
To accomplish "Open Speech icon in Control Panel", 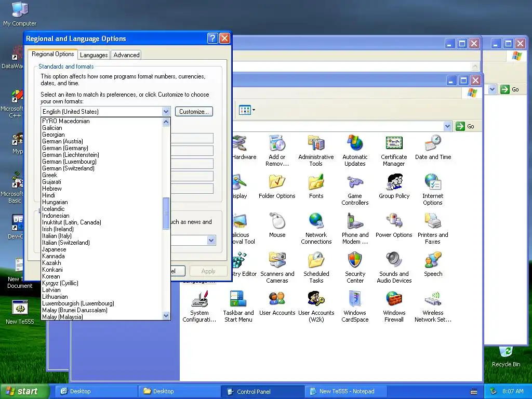I will [x=433, y=264].
